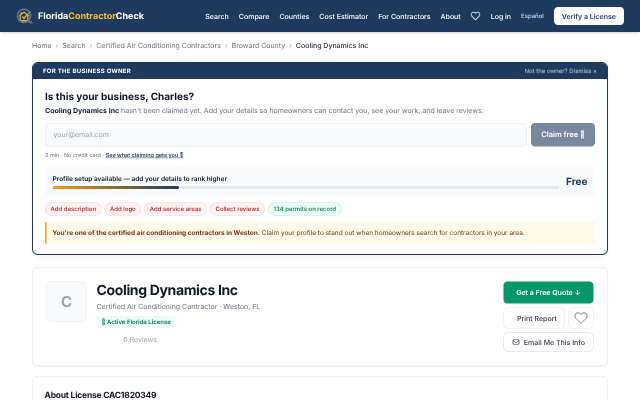Save Cooling Dynamics Inc with heart button
This screenshot has height=400, width=640.
581,318
